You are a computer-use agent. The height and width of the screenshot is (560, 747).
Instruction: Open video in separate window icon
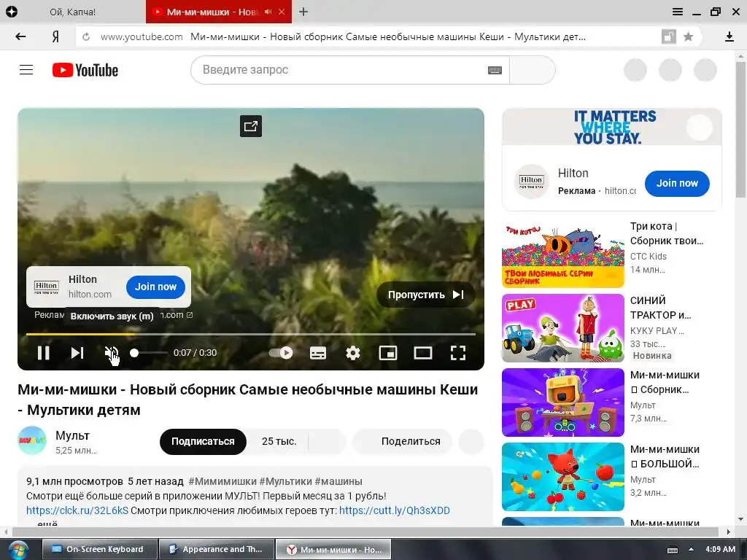(x=251, y=126)
